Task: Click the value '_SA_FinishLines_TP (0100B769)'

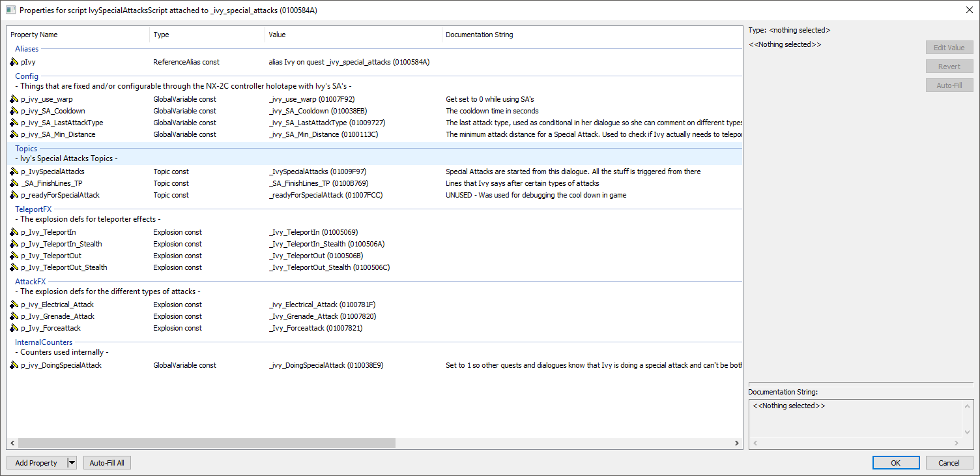Action: coord(318,183)
